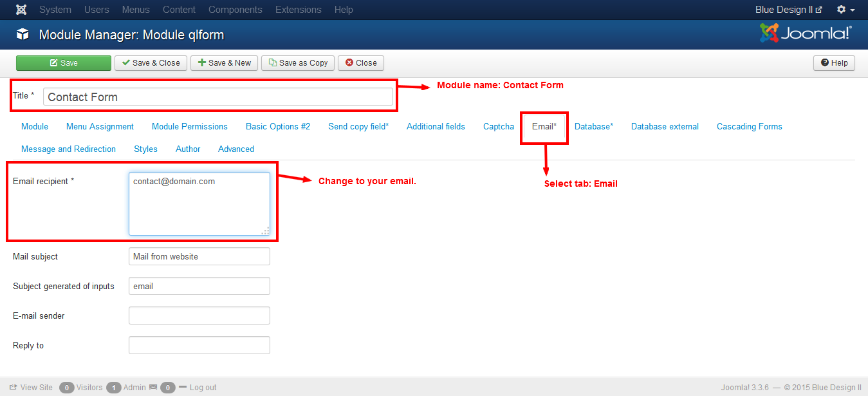Open the Components menu
The height and width of the screenshot is (396, 868).
235,10
